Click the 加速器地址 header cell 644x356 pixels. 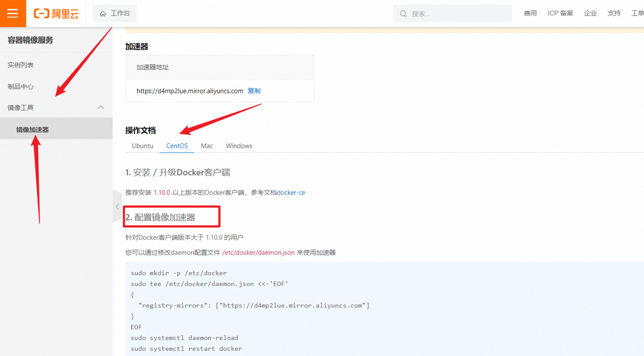pyautogui.click(x=220, y=67)
